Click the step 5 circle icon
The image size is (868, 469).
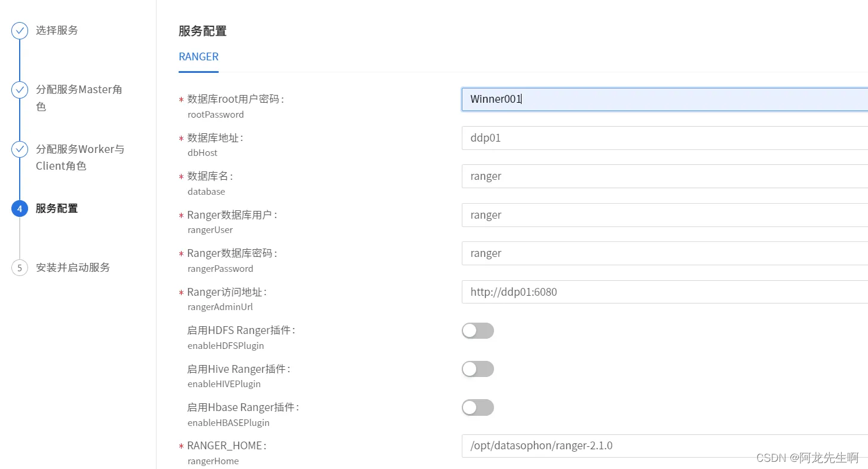pos(20,268)
